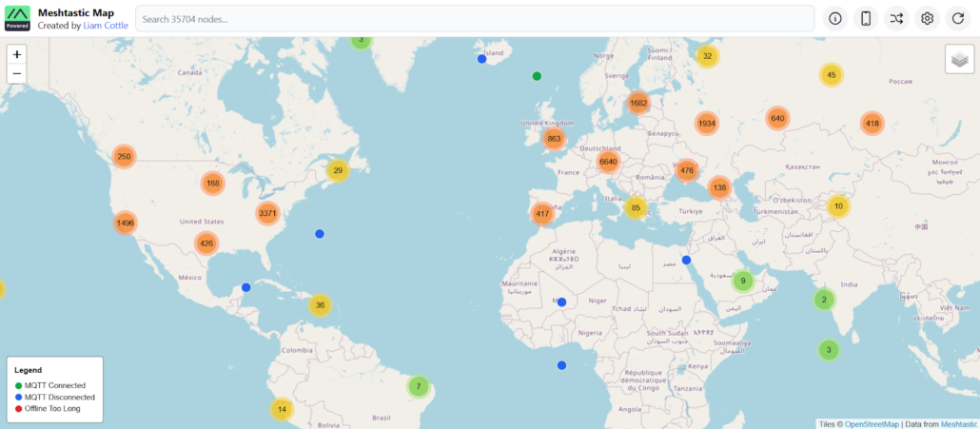The width and height of the screenshot is (980, 429).
Task: Open the OpenStreetMap attribution link
Action: [x=871, y=423]
